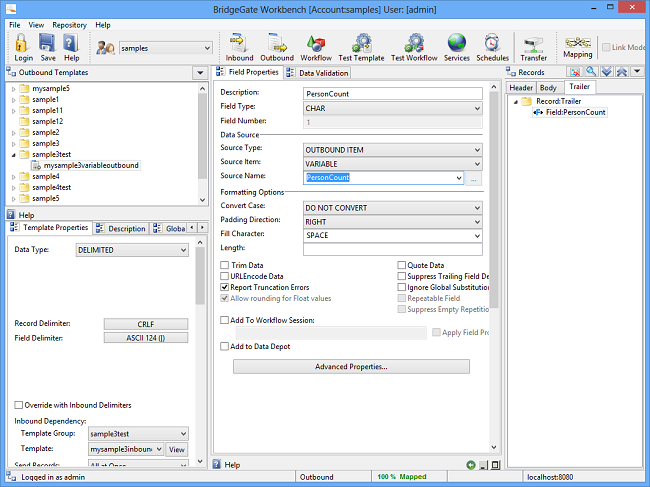This screenshot has height=487, width=650.
Task: Switch to the Data Validation tab
Action: pyautogui.click(x=318, y=73)
